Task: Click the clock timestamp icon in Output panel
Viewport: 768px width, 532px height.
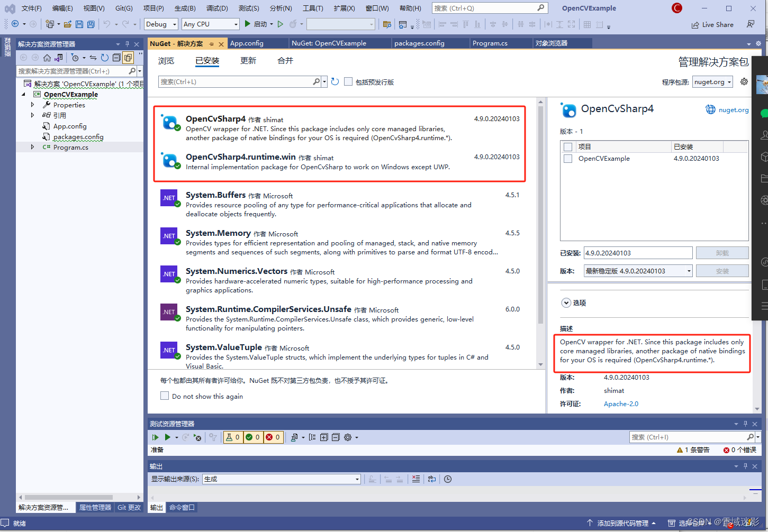Action: pyautogui.click(x=448, y=479)
